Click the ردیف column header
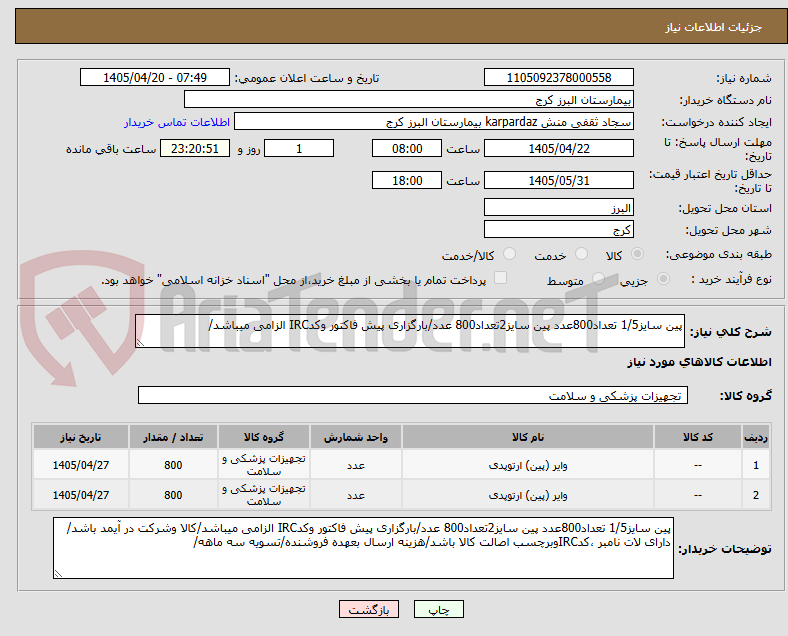Viewport: 788px width, 636px height. (755, 437)
